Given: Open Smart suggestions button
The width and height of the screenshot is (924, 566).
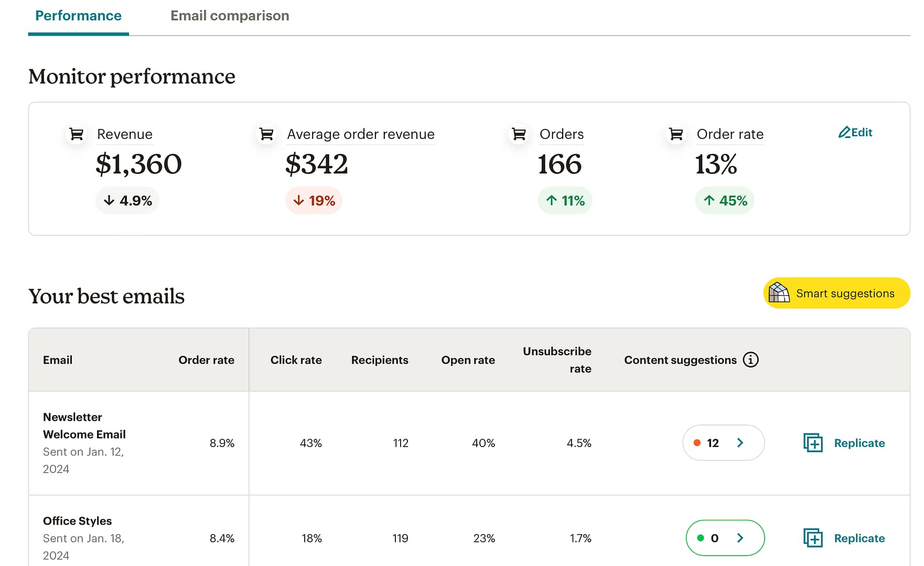Looking at the screenshot, I should click(x=836, y=293).
